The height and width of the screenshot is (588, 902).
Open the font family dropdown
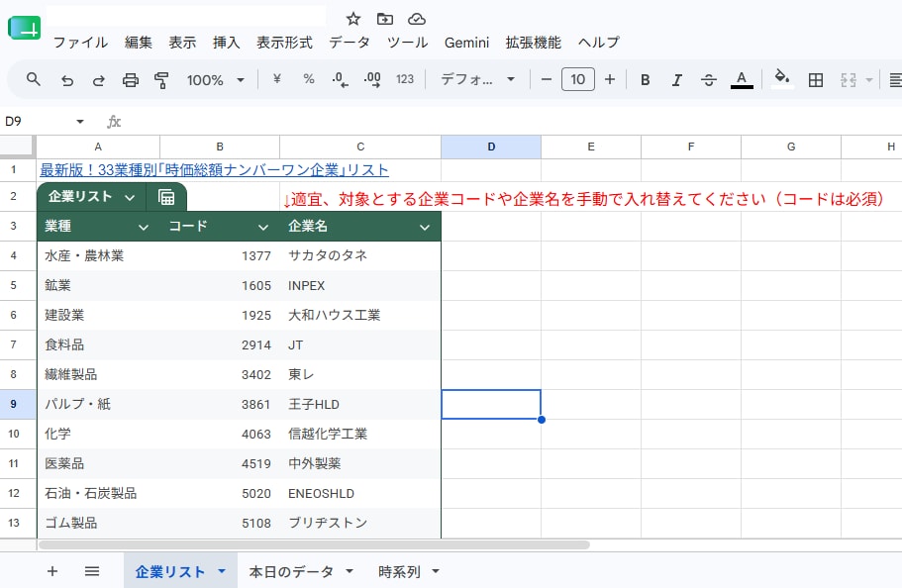click(477, 79)
